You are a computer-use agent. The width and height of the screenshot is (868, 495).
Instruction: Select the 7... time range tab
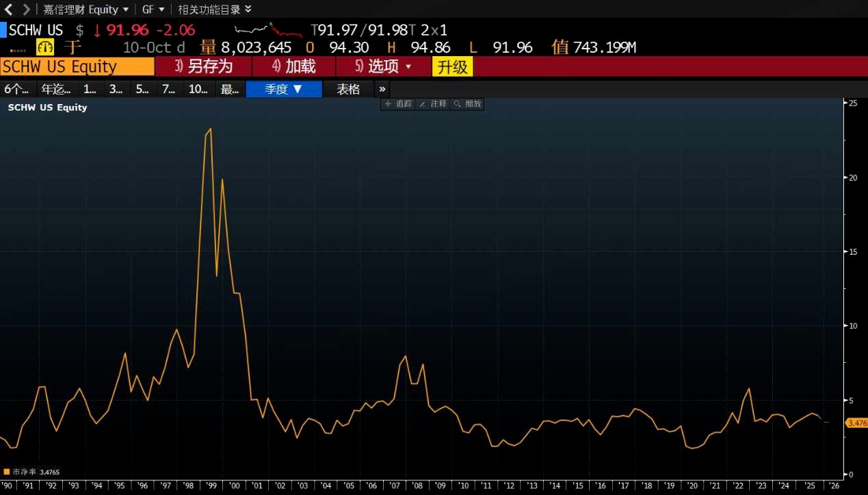[x=168, y=89]
